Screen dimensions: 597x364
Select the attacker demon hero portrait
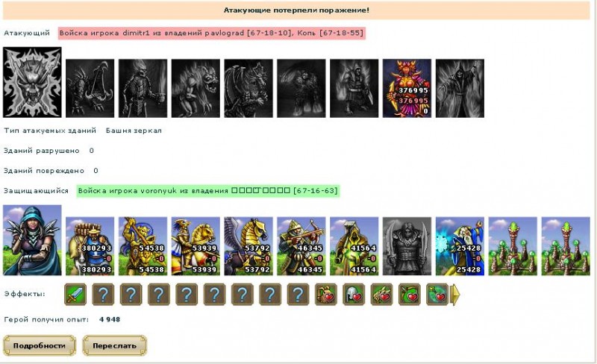pyautogui.click(x=32, y=82)
